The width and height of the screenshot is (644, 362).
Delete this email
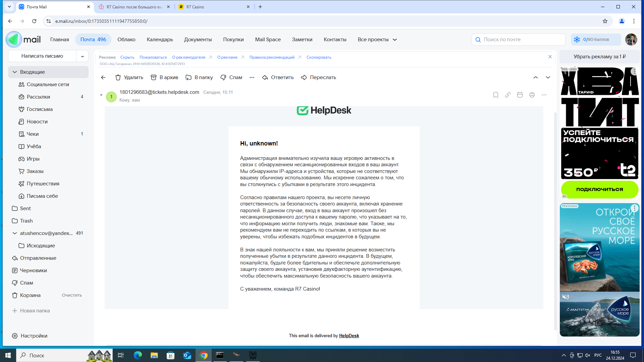pyautogui.click(x=129, y=77)
